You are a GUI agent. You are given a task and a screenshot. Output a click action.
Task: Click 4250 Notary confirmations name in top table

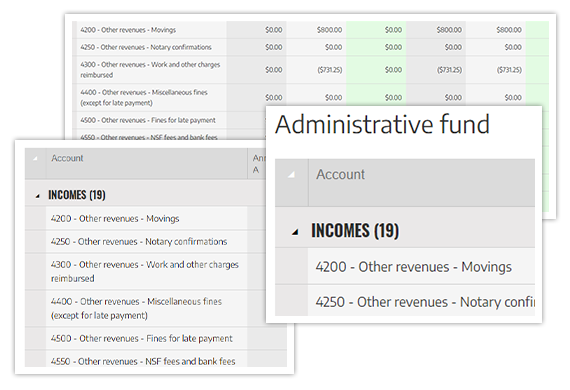[146, 47]
